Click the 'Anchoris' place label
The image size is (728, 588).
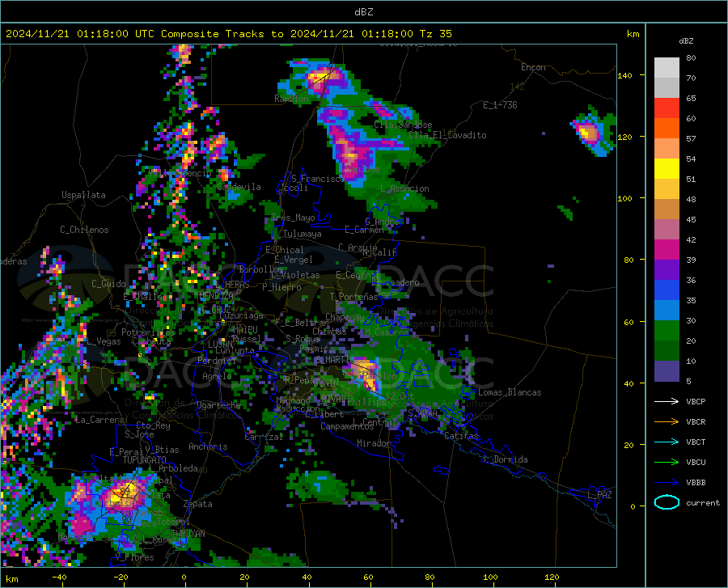coord(208,446)
